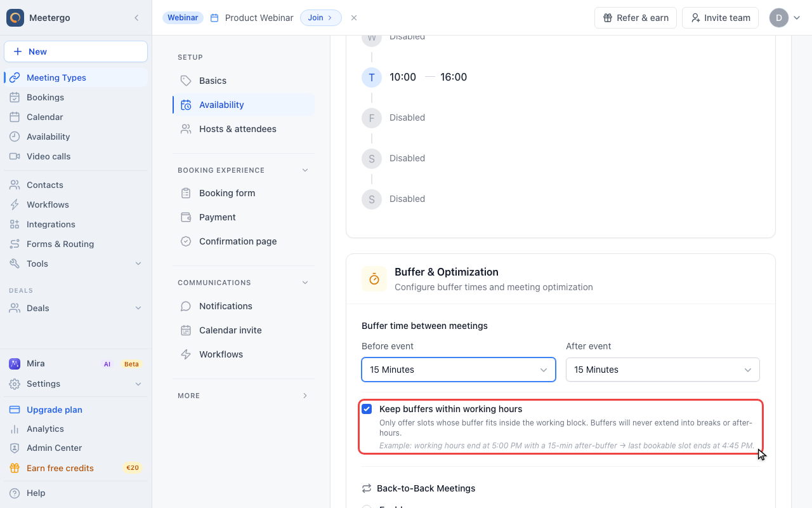Click the 16:00 end time
Image resolution: width=812 pixels, height=508 pixels.
click(454, 77)
